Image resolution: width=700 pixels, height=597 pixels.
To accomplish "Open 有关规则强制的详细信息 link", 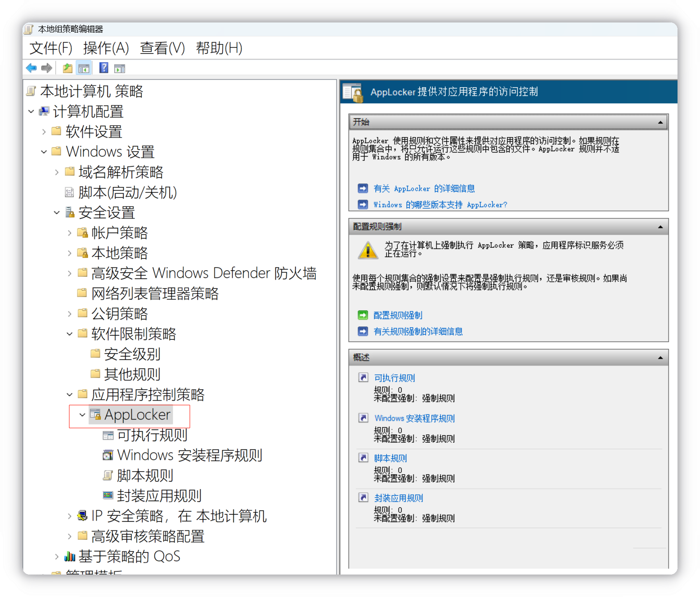I will pos(418,331).
